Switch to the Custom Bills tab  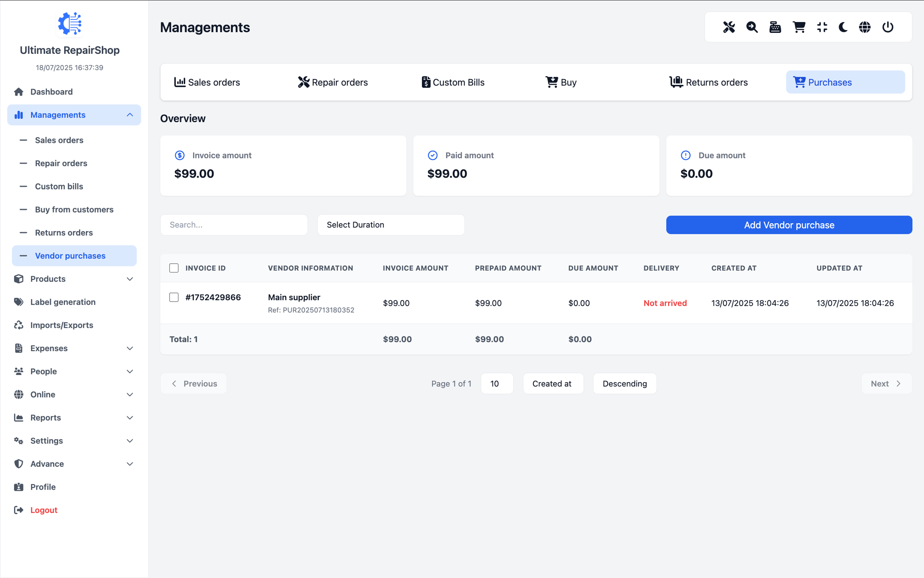coord(453,82)
